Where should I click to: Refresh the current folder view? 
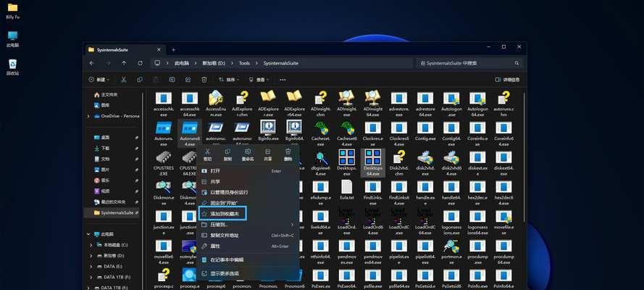(140, 63)
